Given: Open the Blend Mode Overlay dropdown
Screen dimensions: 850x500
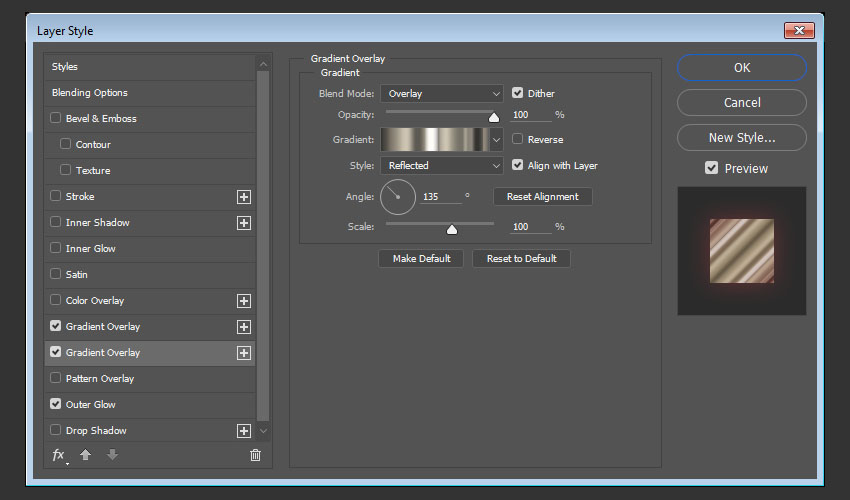Looking at the screenshot, I should pyautogui.click(x=441, y=93).
